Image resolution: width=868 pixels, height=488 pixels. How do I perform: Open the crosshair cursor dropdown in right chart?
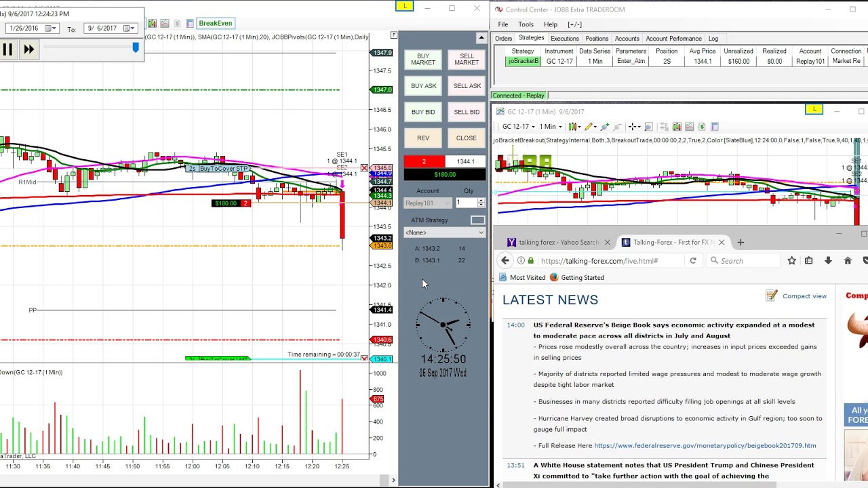tap(635, 127)
